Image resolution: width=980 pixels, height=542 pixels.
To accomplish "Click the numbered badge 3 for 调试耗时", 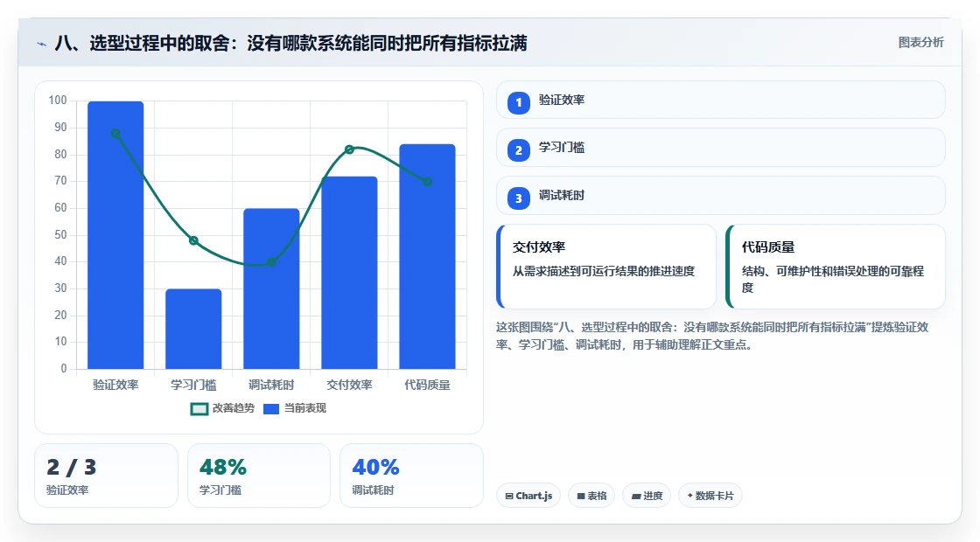I will [518, 198].
